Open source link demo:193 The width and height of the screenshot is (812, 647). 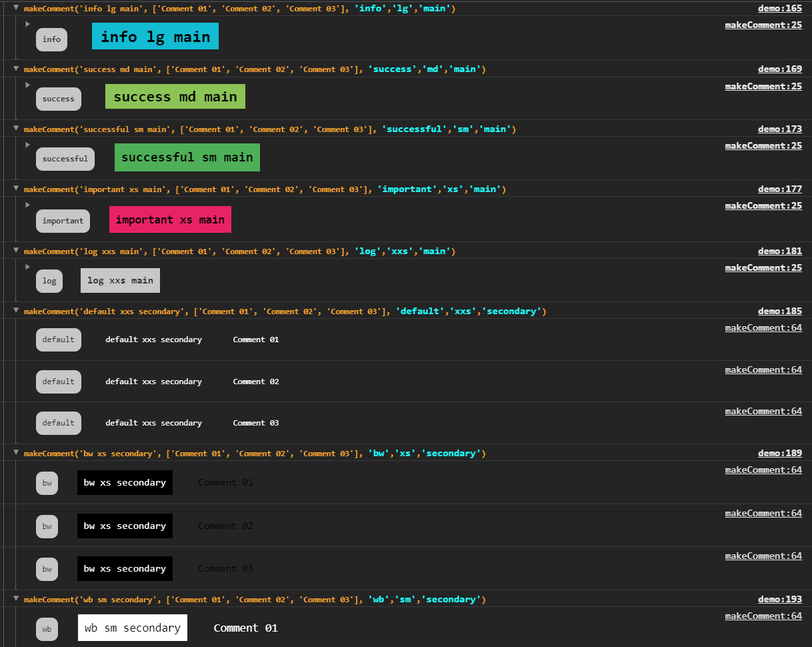(780, 600)
